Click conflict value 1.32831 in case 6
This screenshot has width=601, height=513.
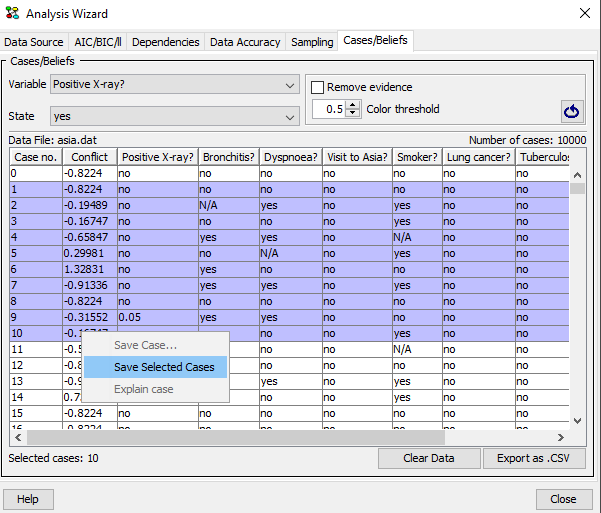click(x=90, y=269)
